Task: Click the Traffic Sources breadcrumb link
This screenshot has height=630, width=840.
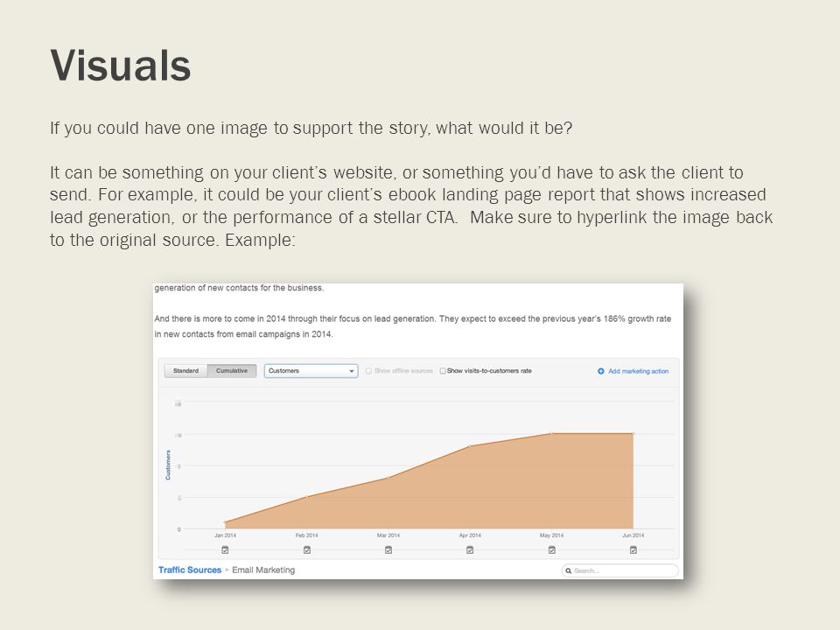Action: (190, 570)
